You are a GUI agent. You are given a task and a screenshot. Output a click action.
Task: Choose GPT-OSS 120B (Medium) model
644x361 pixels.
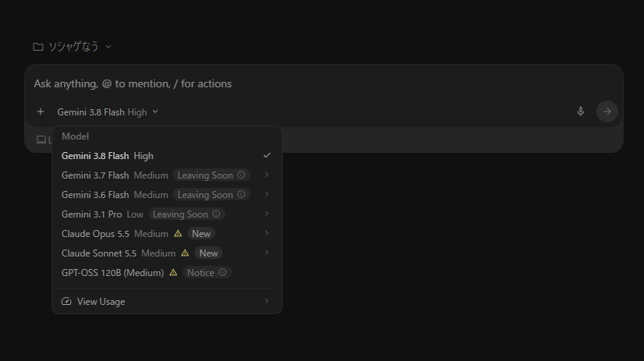(x=167, y=273)
